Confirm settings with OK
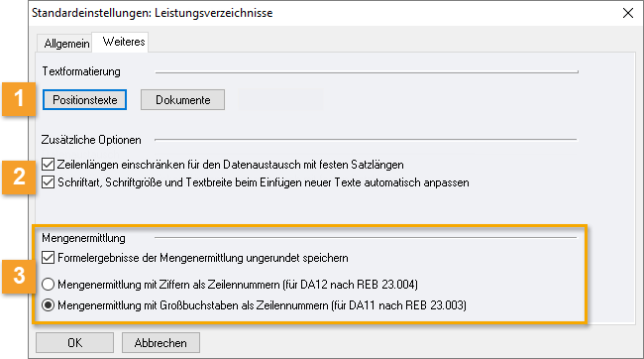Image resolution: width=644 pixels, height=359 pixels. [x=74, y=342]
